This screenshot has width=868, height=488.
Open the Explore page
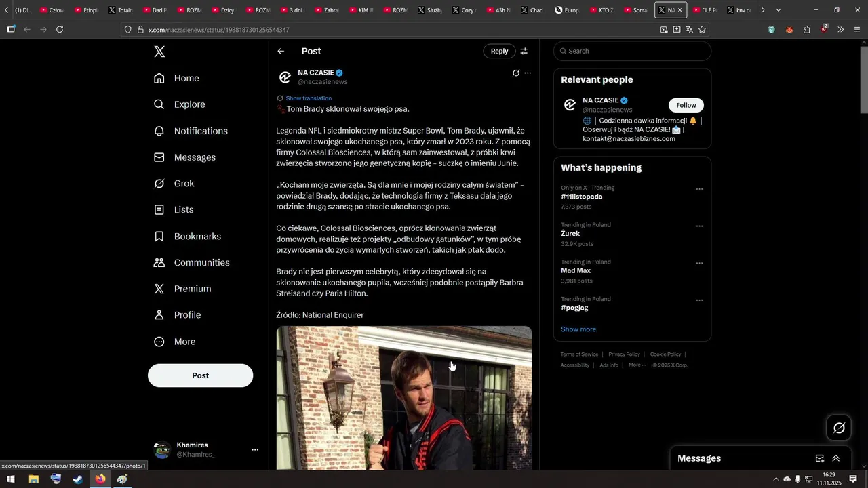pos(179,104)
